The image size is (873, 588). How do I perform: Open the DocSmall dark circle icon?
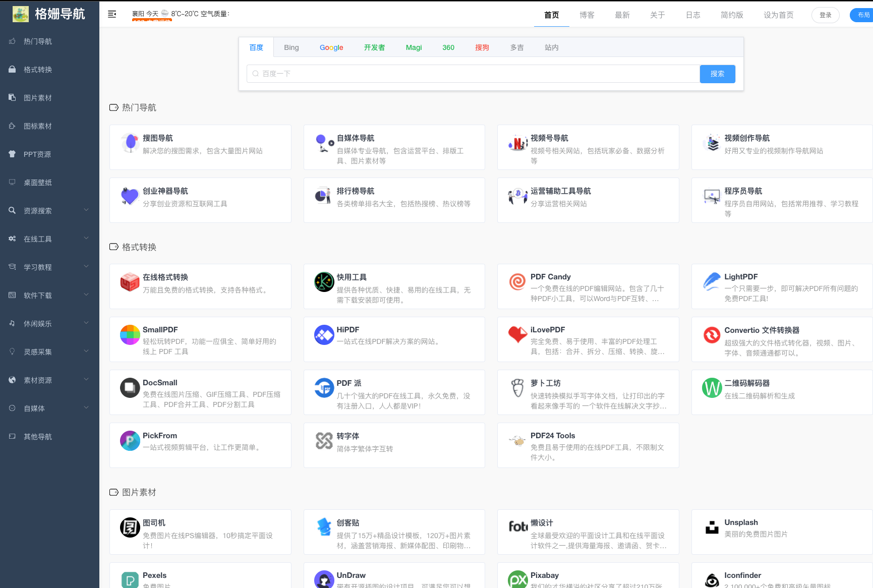pyautogui.click(x=130, y=388)
